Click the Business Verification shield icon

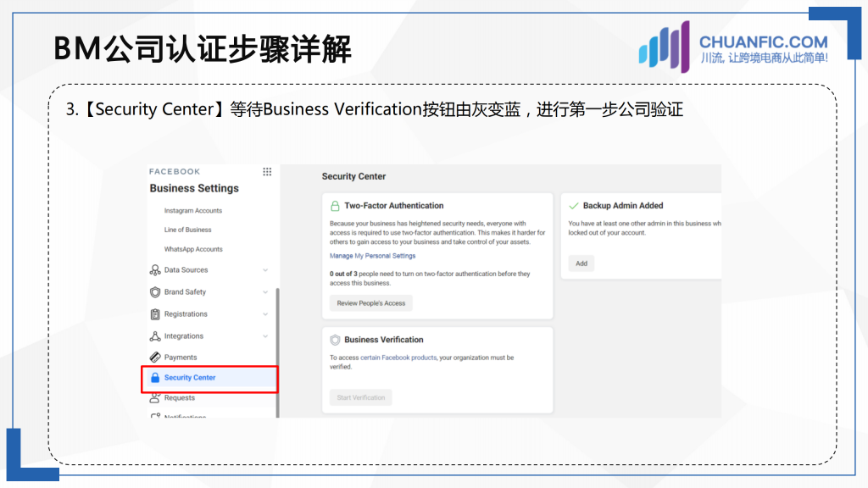335,340
